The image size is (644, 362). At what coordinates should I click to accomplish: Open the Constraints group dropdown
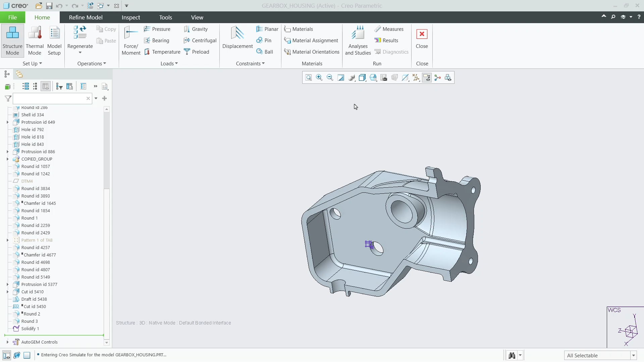coord(250,64)
